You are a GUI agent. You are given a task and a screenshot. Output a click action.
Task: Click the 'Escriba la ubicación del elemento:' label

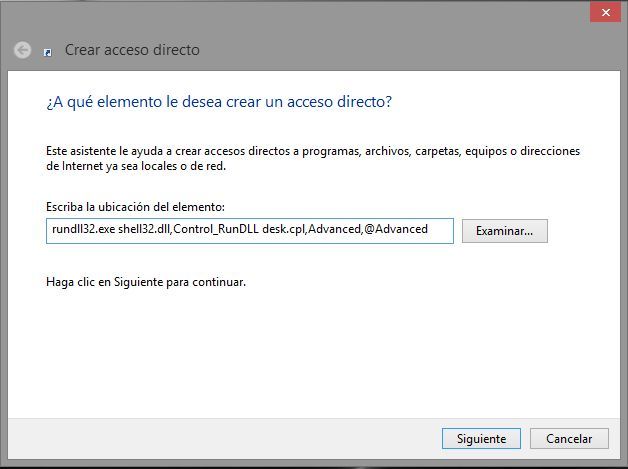[135, 207]
